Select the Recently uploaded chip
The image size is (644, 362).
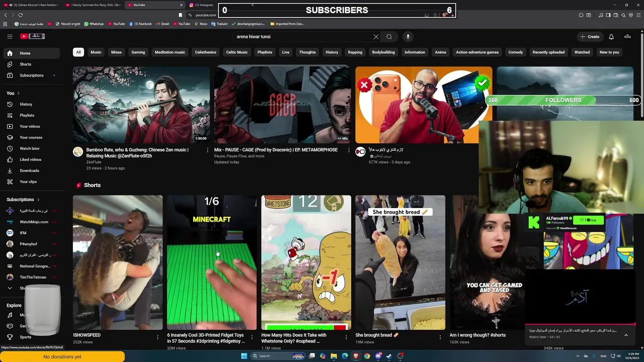[x=548, y=52]
